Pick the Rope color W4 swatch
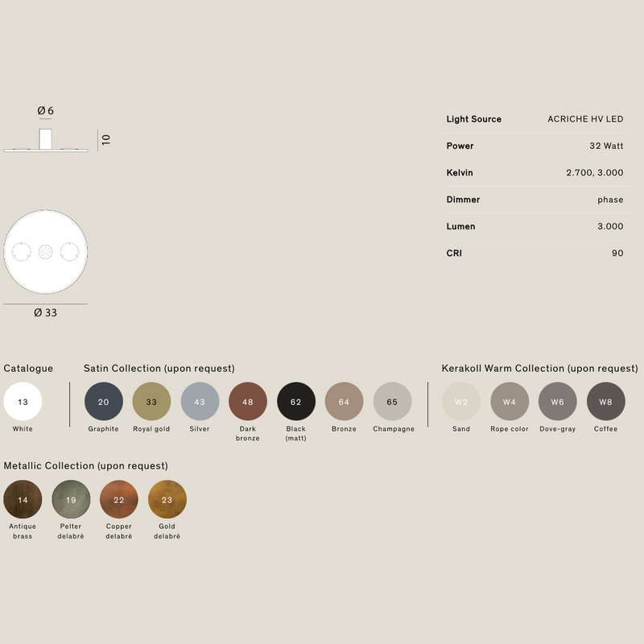Viewport: 644px width, 644px height. (510, 402)
